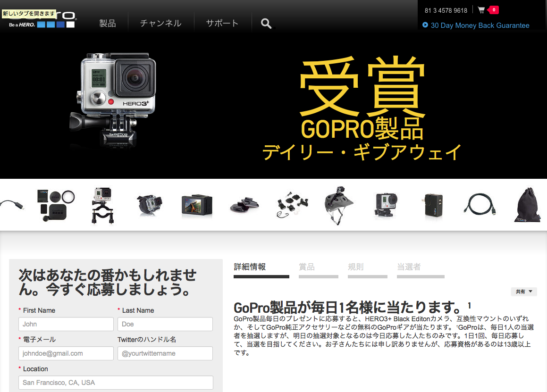The height and width of the screenshot is (392, 547).
Task: Focus the Twitter handle input field
Action: coord(165,353)
